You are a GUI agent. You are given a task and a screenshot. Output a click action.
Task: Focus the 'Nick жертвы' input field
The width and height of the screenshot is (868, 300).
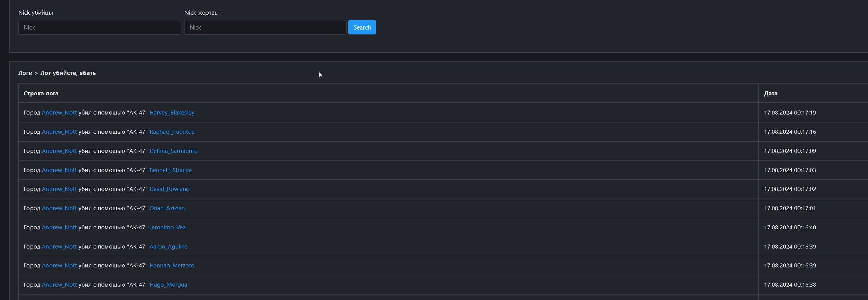click(x=265, y=27)
